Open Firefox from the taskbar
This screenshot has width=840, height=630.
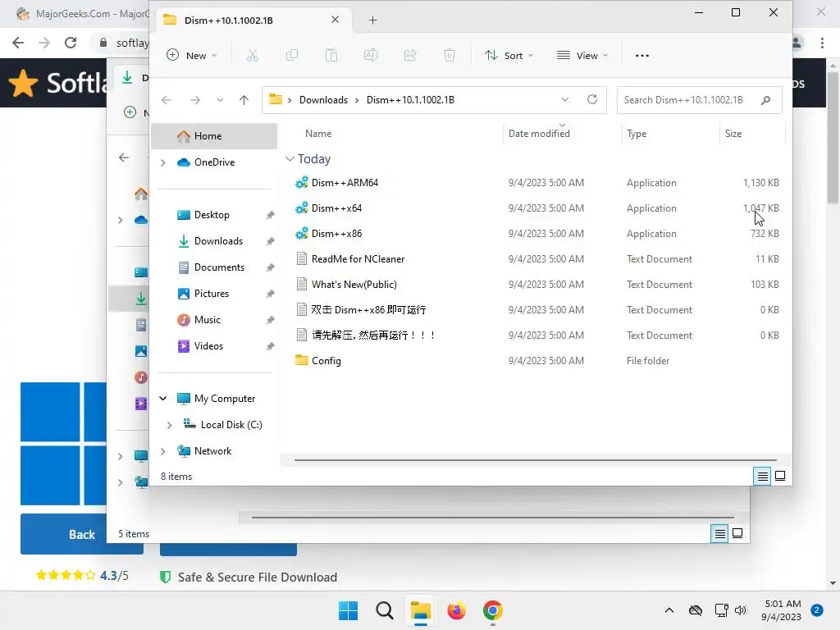tap(456, 610)
